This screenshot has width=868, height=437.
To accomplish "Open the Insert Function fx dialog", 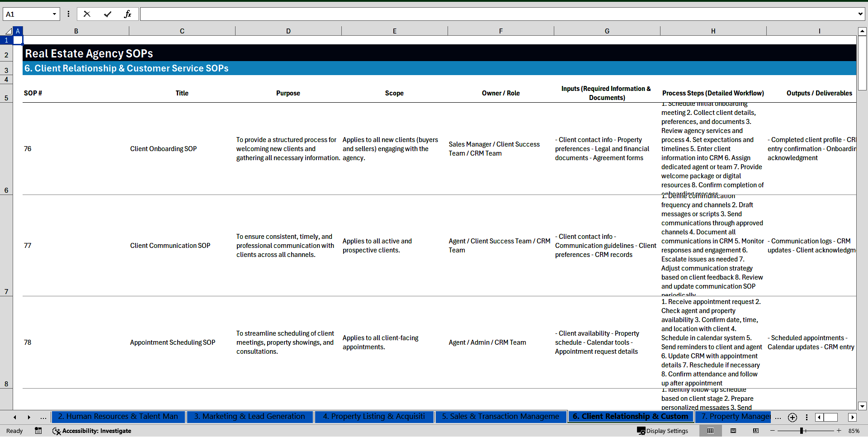I will coord(127,14).
